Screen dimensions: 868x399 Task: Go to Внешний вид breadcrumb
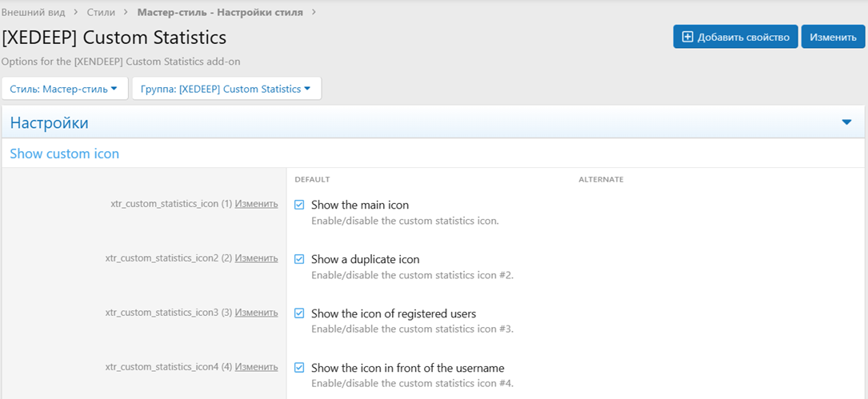click(x=33, y=13)
